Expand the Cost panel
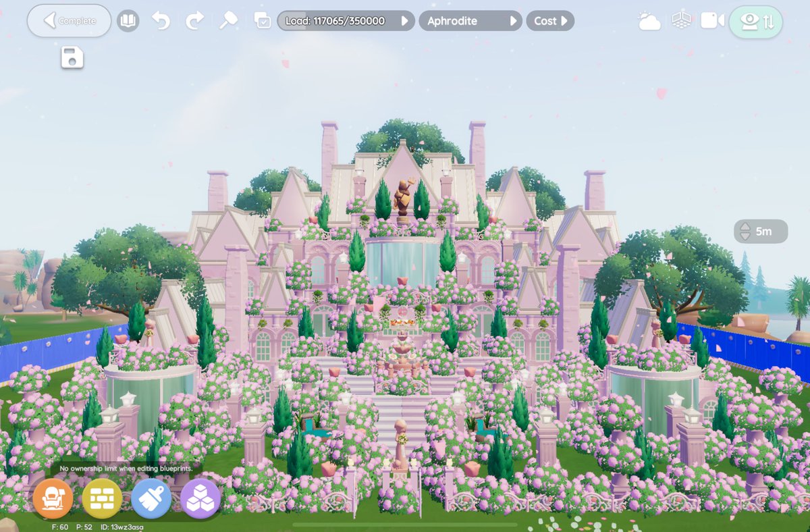The height and width of the screenshot is (532, 810). coord(550,21)
